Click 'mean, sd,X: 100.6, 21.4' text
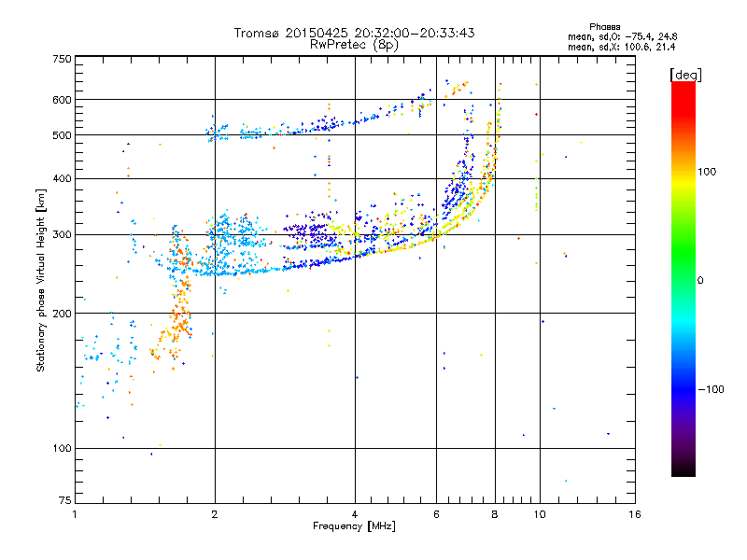 621,47
